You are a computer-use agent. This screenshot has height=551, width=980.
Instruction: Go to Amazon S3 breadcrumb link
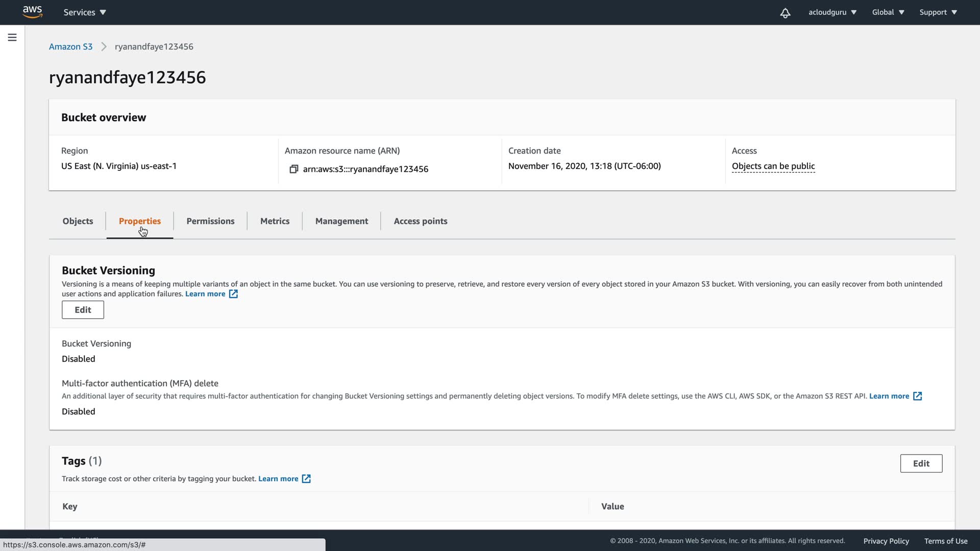coord(70,46)
